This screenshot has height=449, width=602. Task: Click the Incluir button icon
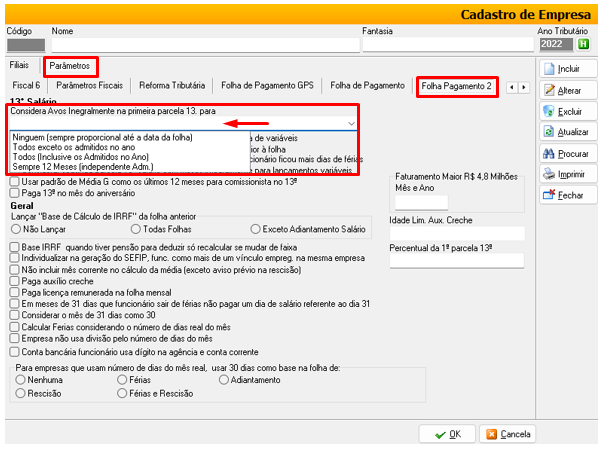click(549, 70)
